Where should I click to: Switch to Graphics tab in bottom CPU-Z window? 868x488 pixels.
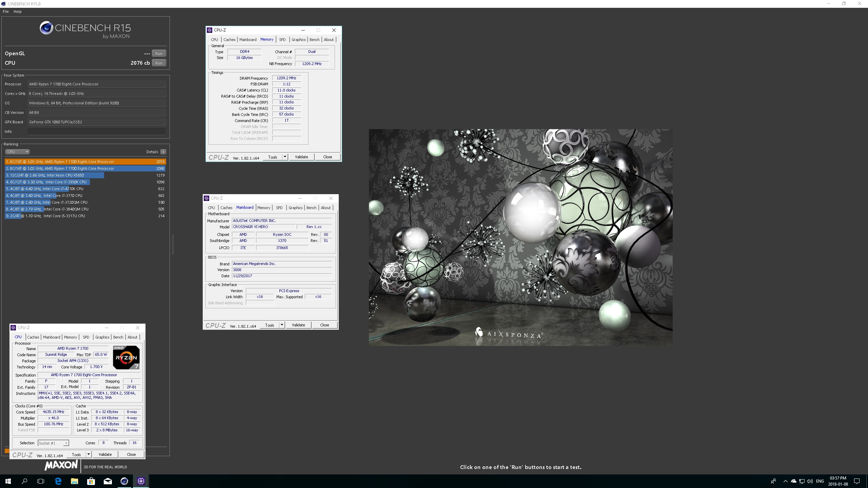pos(102,337)
